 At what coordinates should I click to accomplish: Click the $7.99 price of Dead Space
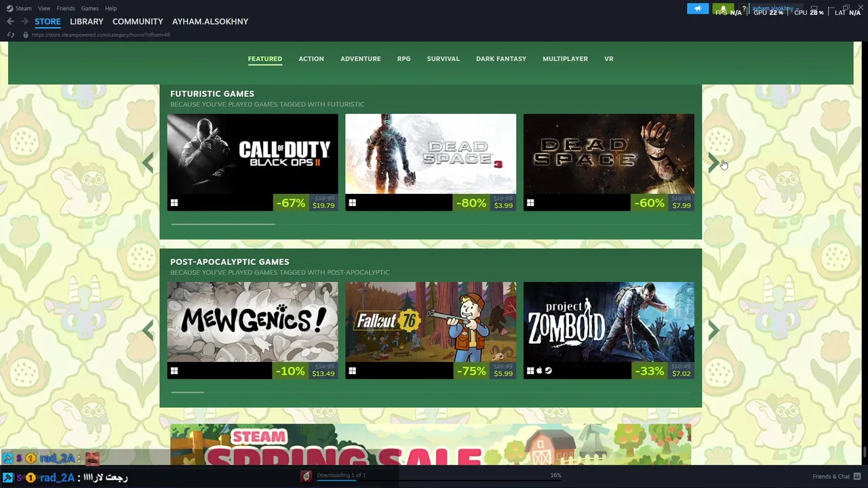[682, 205]
